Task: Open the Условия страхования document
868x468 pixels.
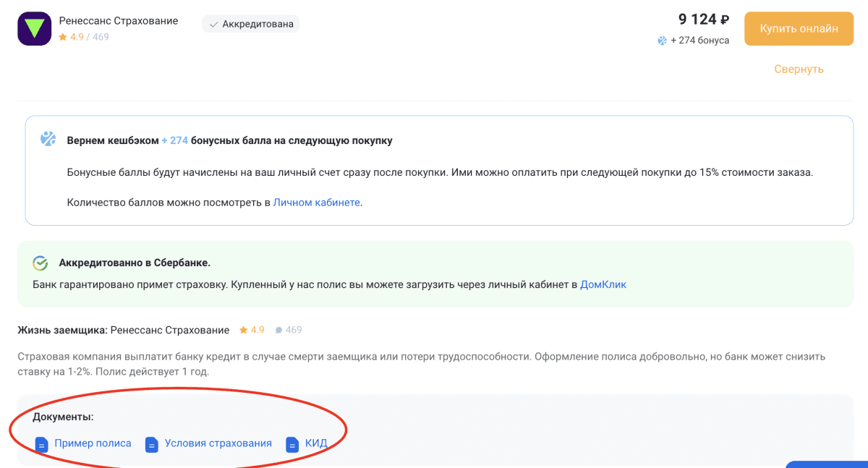Action: (218, 443)
